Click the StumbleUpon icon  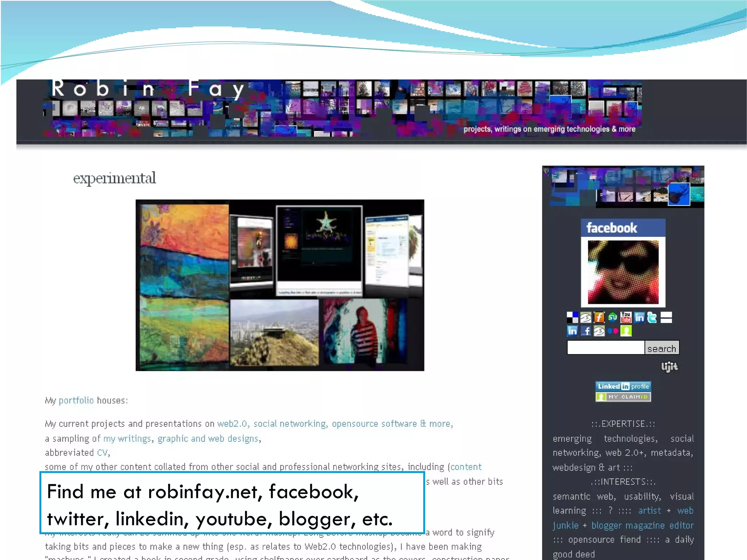pos(612,317)
